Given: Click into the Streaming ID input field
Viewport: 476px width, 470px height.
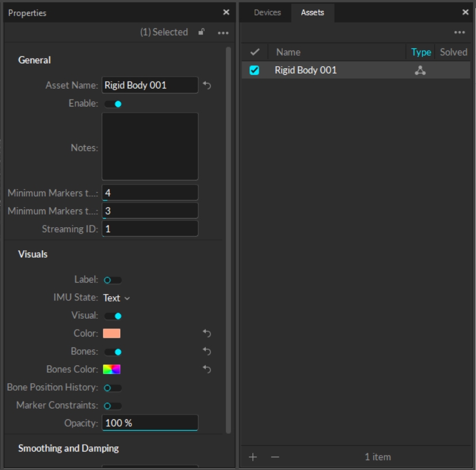Looking at the screenshot, I should pyautogui.click(x=150, y=229).
